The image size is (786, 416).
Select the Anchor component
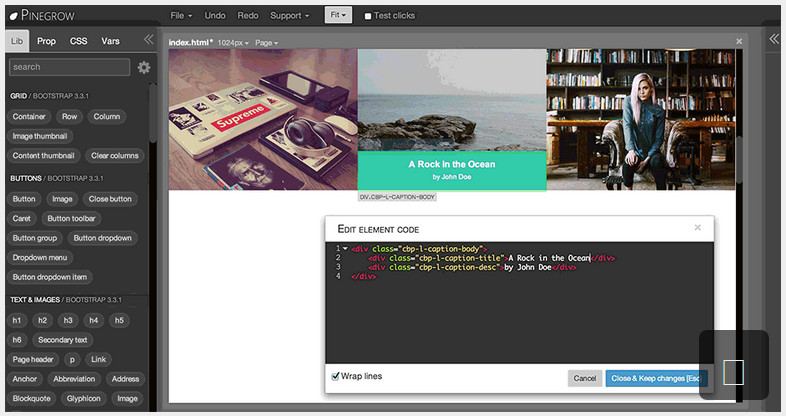coord(25,379)
